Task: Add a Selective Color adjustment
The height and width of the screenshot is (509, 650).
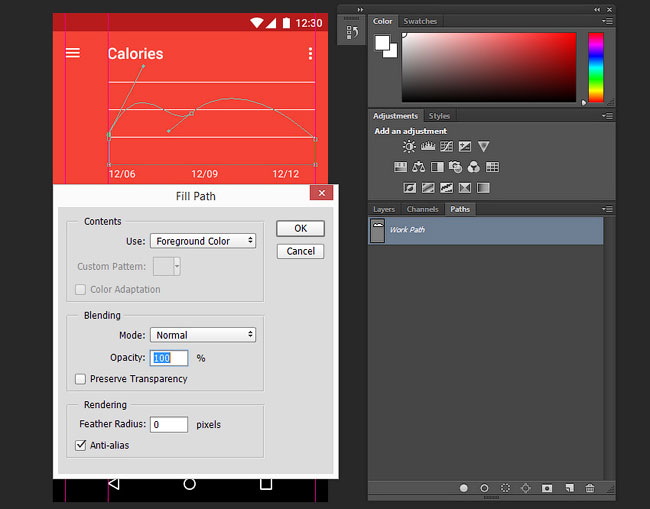Action: (x=465, y=188)
